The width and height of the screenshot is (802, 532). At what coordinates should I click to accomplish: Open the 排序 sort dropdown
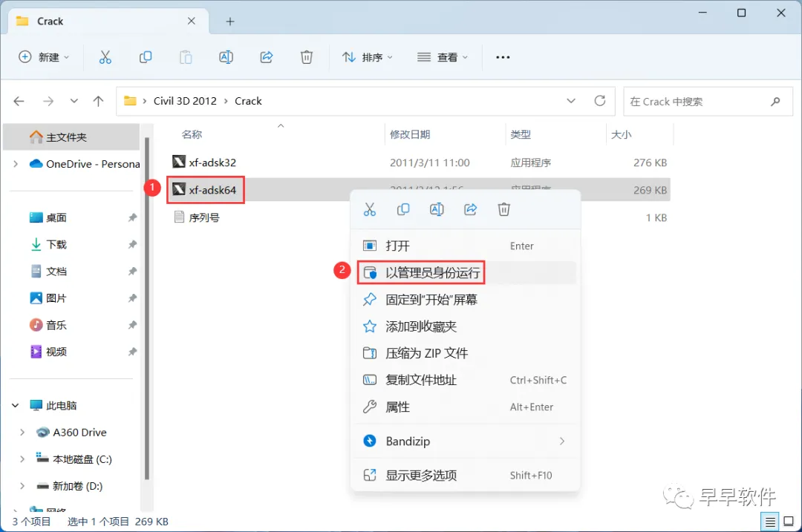tap(368, 57)
